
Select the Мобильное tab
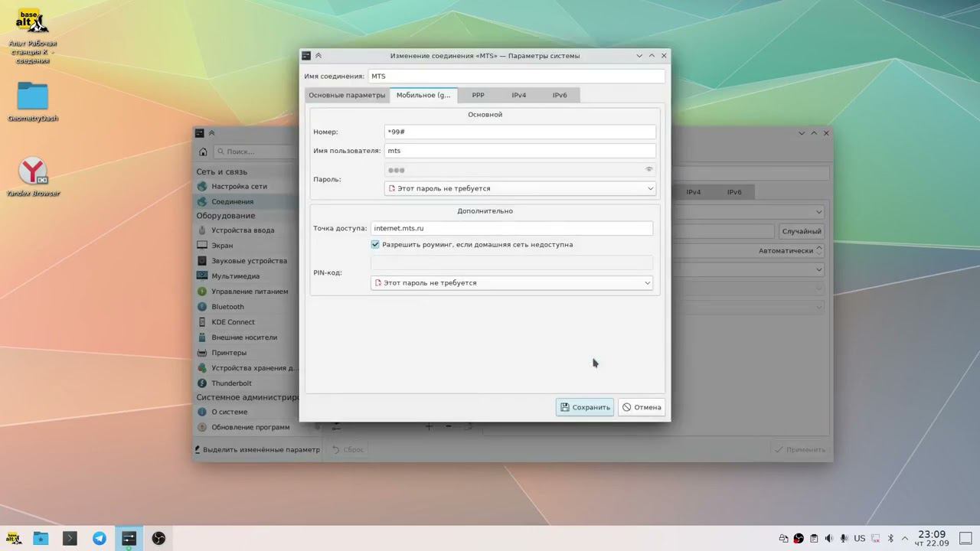[x=423, y=95]
